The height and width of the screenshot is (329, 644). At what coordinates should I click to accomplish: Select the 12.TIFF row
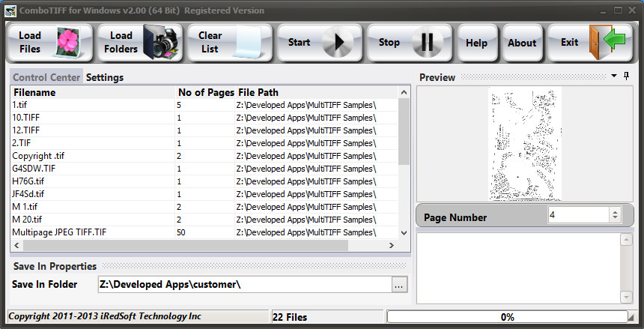pos(204,131)
